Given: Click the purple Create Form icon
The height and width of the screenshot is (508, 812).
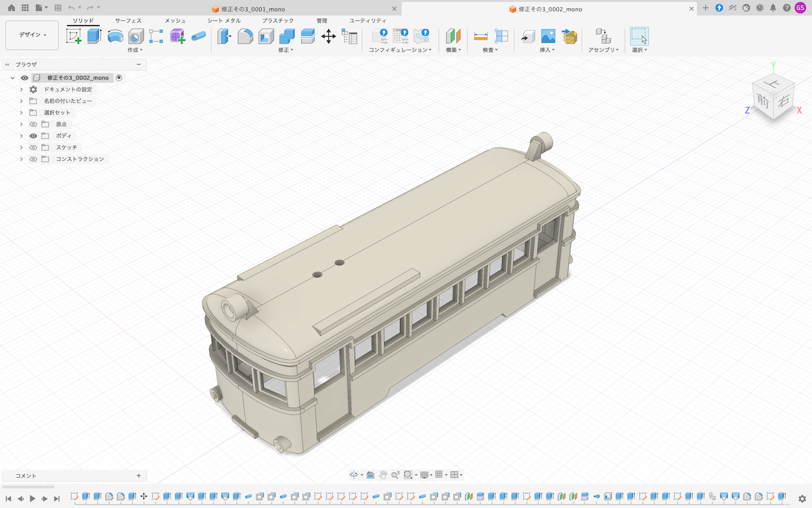Looking at the screenshot, I should pyautogui.click(x=177, y=37).
